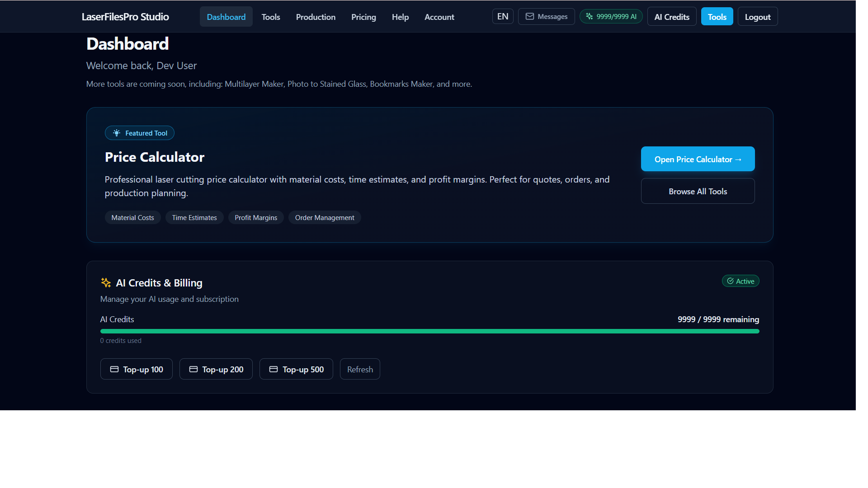
Task: Click card icon on Top-up 500
Action: (274, 369)
